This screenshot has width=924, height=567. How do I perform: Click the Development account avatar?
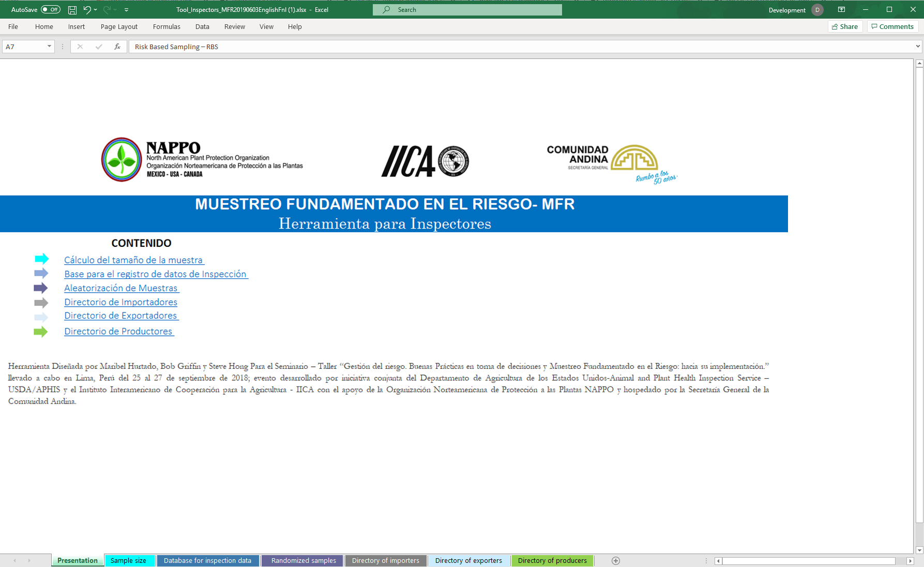pos(817,10)
